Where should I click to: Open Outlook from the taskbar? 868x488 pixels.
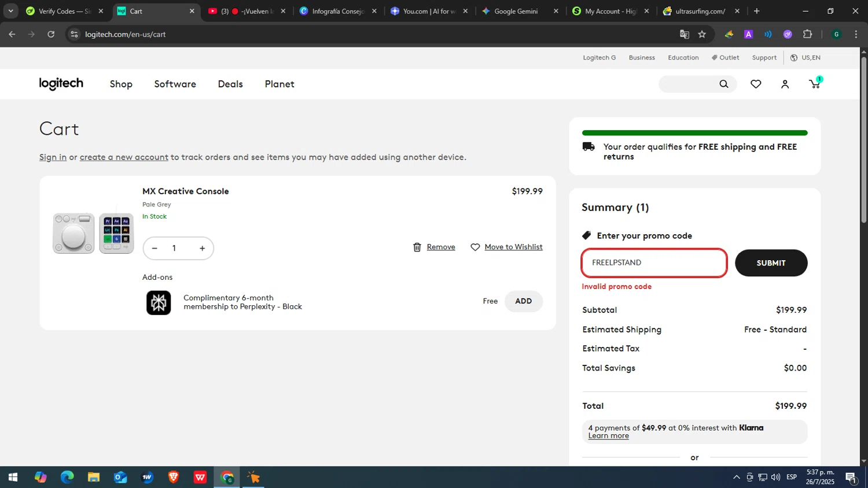coord(120,477)
